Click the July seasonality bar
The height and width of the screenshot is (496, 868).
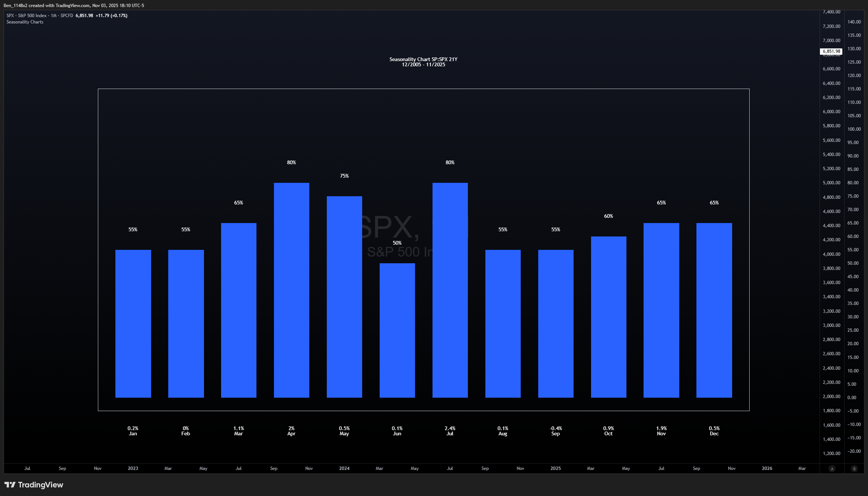[450, 290]
